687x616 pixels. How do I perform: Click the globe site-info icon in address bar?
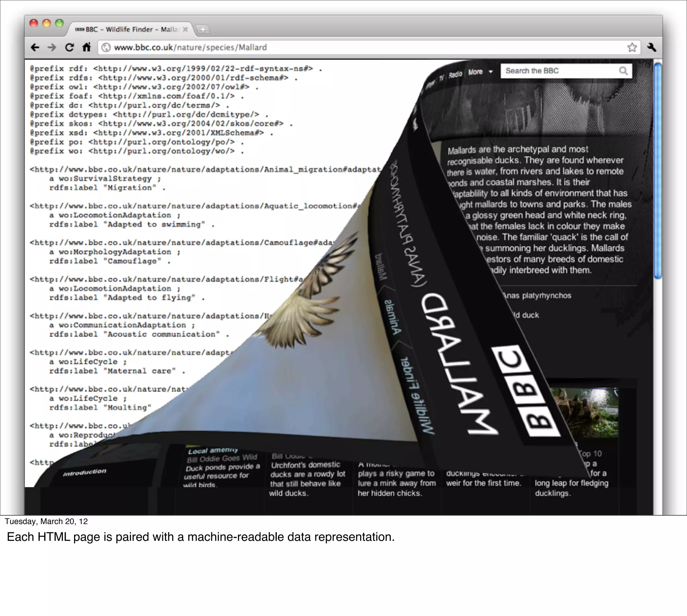[106, 47]
